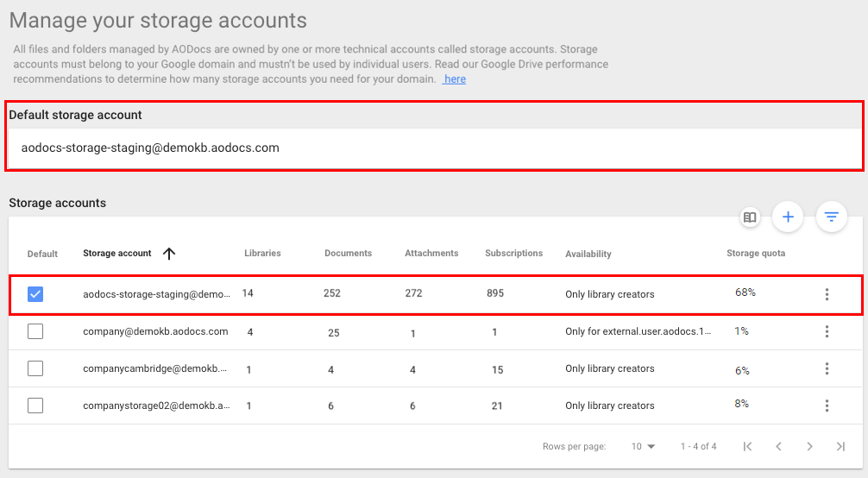Open more options for aodocs-storage-staging row
Screen dimensions: 868x478
pyautogui.click(x=827, y=294)
